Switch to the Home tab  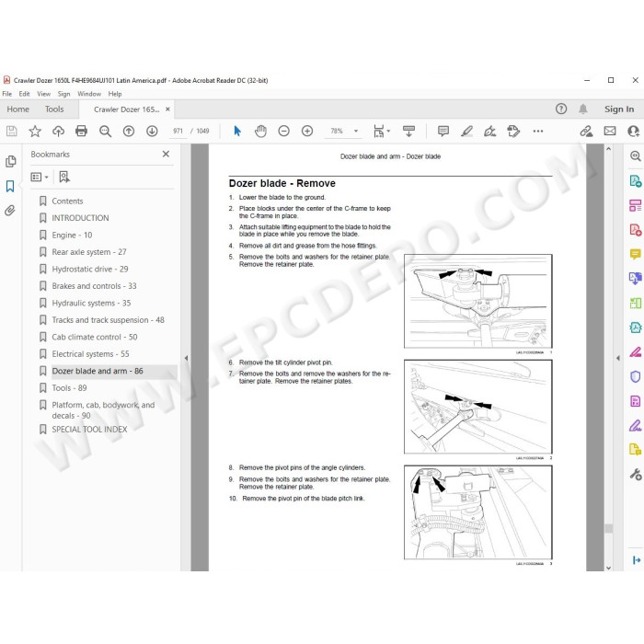click(18, 109)
